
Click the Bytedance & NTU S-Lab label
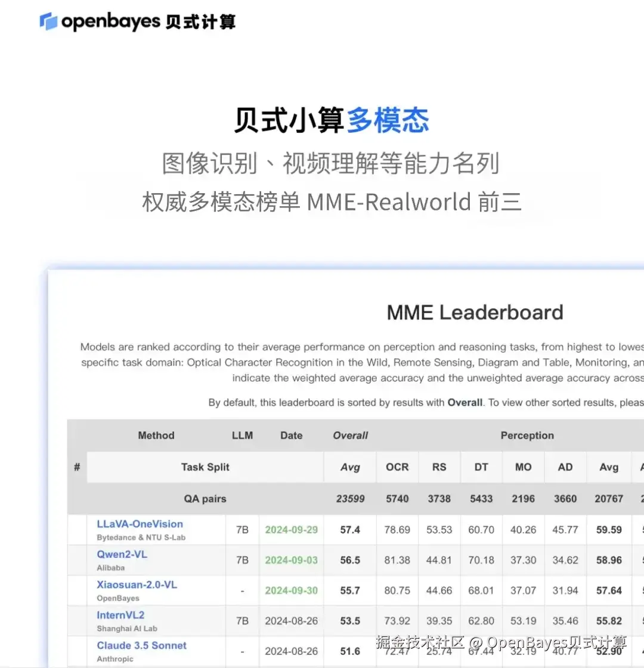click(x=141, y=537)
